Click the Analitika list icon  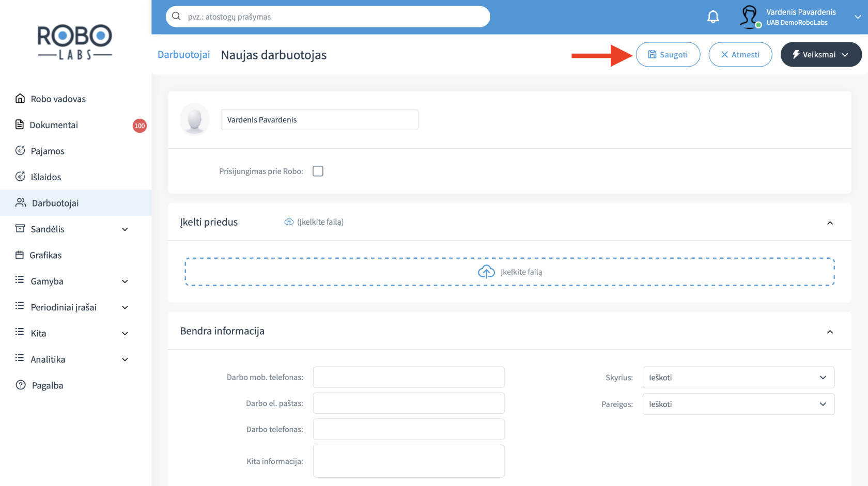pos(20,358)
